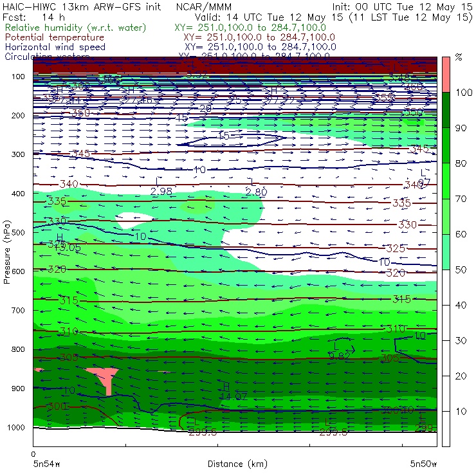Click the 600 pressure axis tick label
476x476 pixels.
point(18,271)
